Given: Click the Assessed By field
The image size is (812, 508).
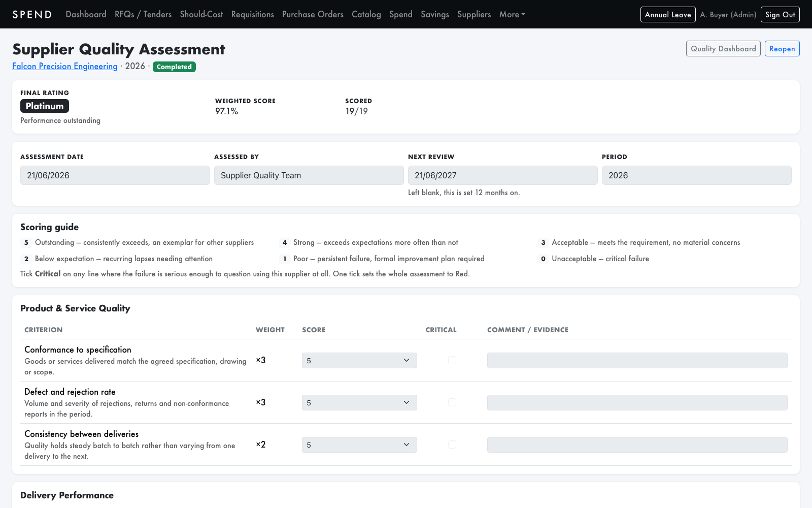Looking at the screenshot, I should (x=309, y=175).
